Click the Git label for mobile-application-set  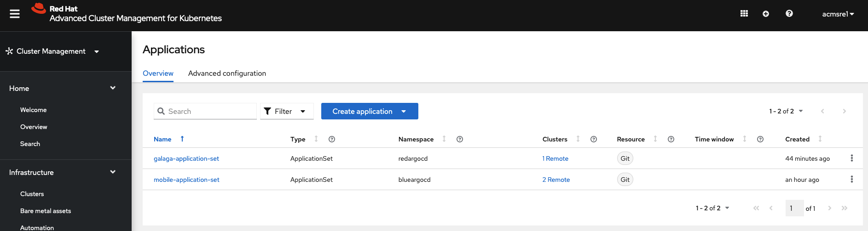click(x=625, y=180)
